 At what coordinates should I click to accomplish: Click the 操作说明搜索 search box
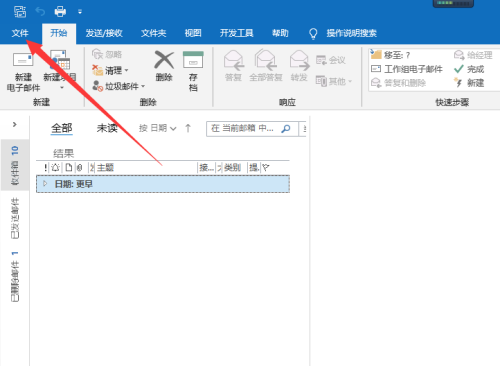[x=351, y=33]
